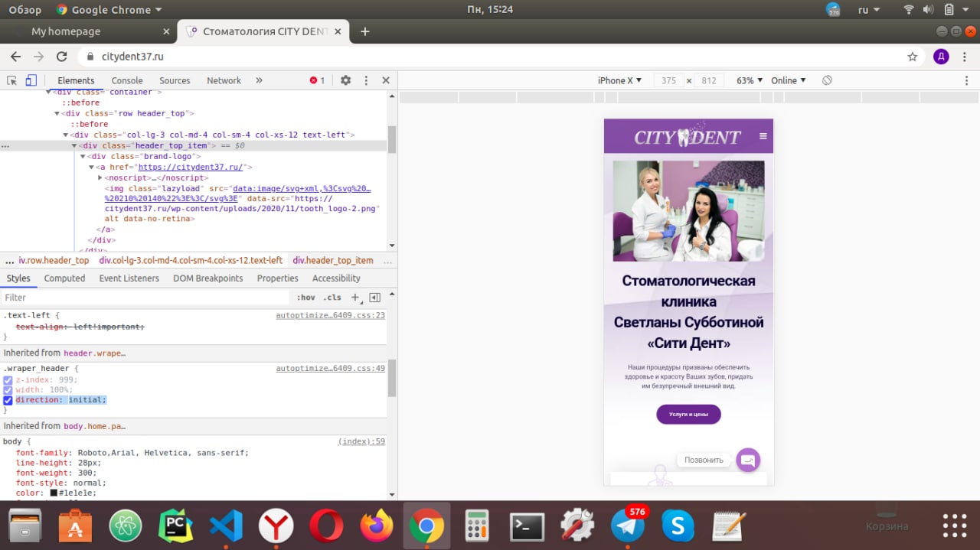Add a new style rule plus icon
Screen dimensions: 980x550
355,298
